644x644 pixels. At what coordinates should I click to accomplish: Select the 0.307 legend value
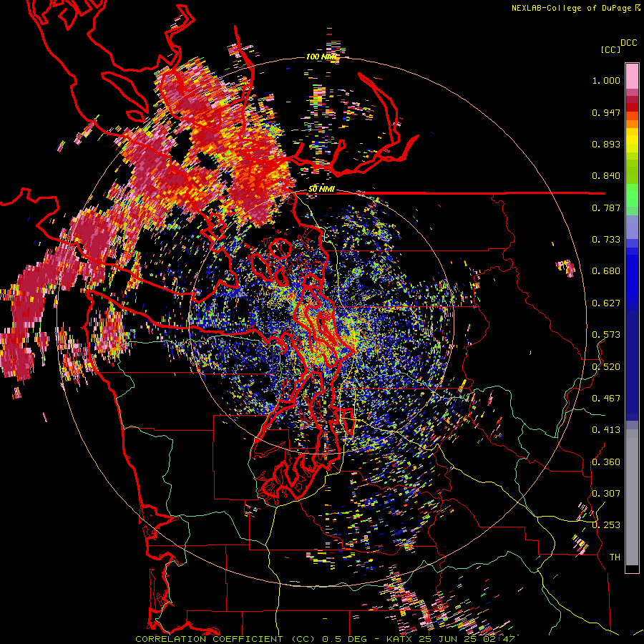click(x=606, y=493)
